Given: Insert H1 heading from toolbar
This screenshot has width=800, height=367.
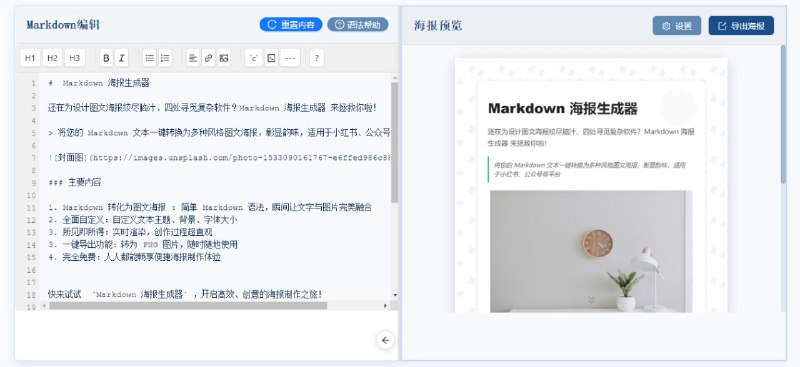Looking at the screenshot, I should [x=30, y=58].
